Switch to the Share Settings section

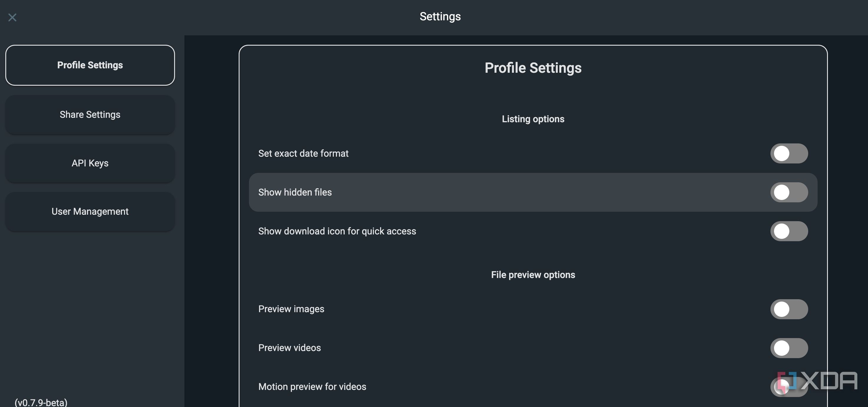coord(90,115)
